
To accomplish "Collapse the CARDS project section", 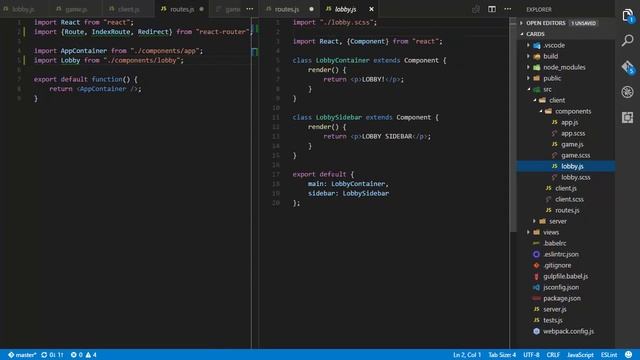I will click(522, 34).
